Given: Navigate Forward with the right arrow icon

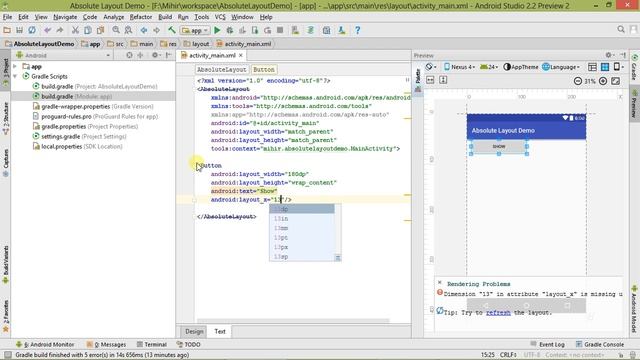Looking at the screenshot, I should pyautogui.click(x=156, y=30).
